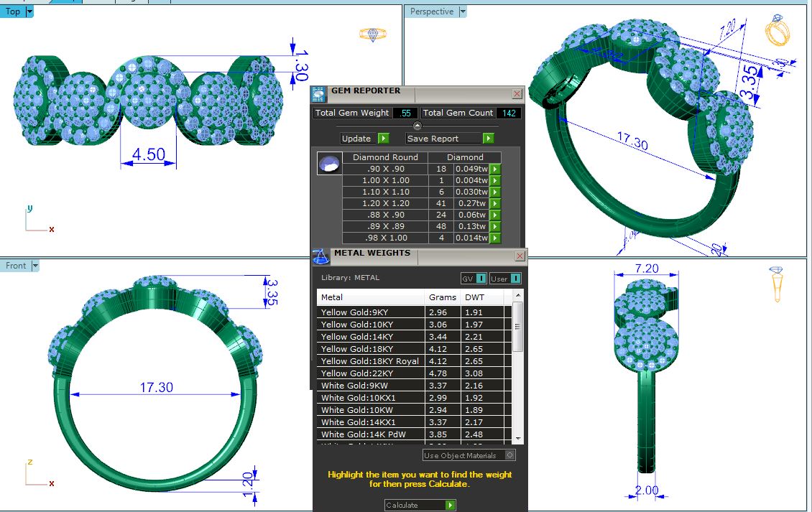Click the Diamond Round gem thumbnail
This screenshot has width=812, height=512.
coord(329,164)
